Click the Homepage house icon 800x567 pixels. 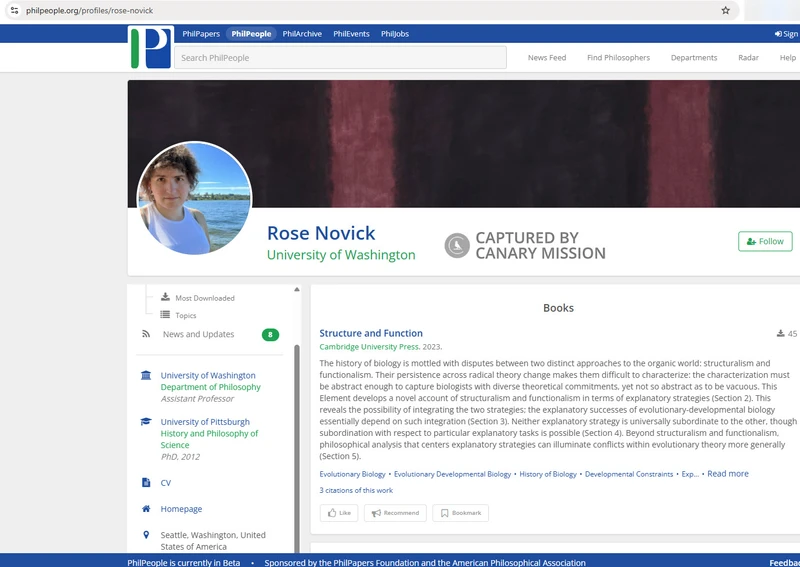pos(146,508)
